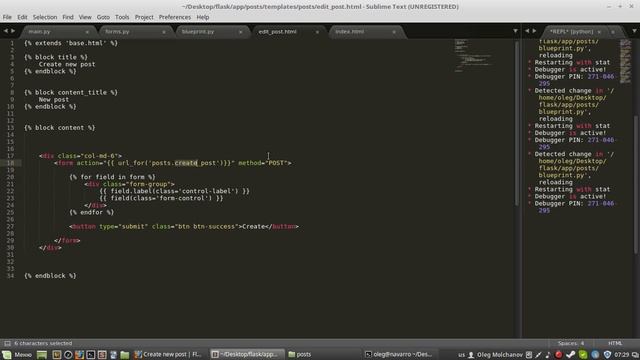640x360 pixels.
Task: Open the Mint Menu button in taskbar
Action: [x=17, y=354]
